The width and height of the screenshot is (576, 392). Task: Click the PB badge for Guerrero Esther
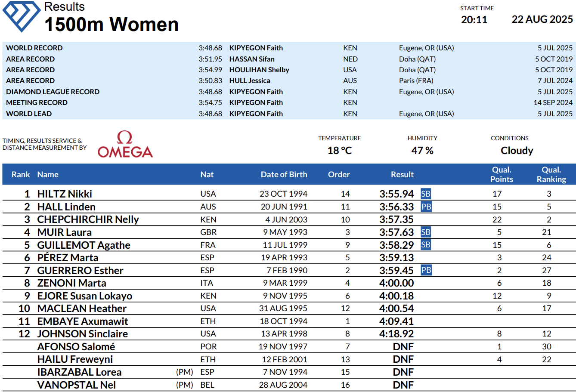tap(426, 270)
